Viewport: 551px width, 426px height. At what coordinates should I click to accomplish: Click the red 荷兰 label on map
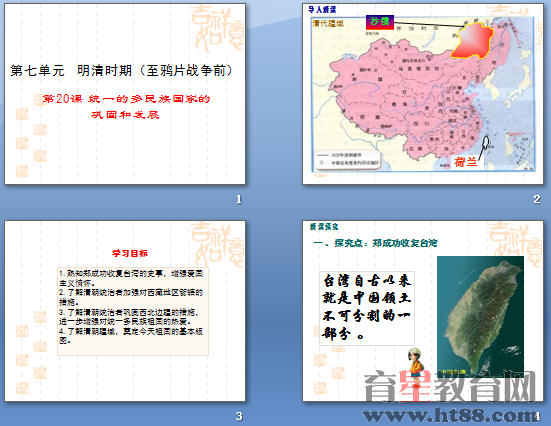point(466,162)
